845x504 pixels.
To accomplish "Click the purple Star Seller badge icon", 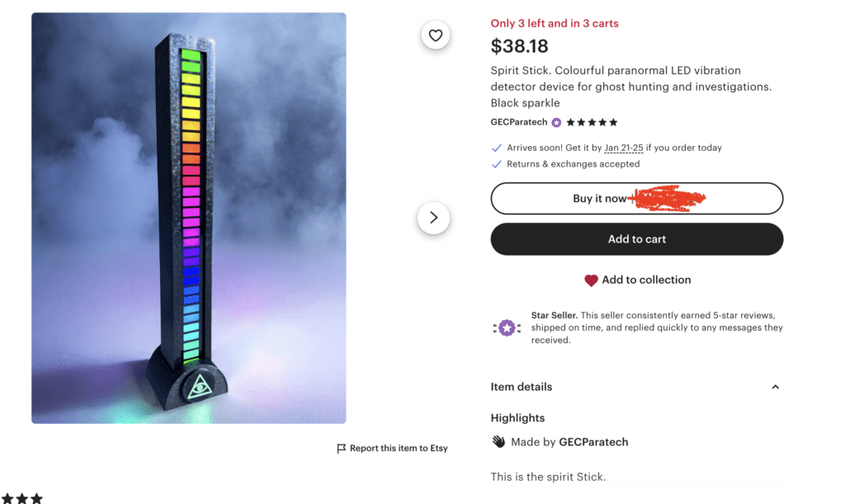I will 507,328.
